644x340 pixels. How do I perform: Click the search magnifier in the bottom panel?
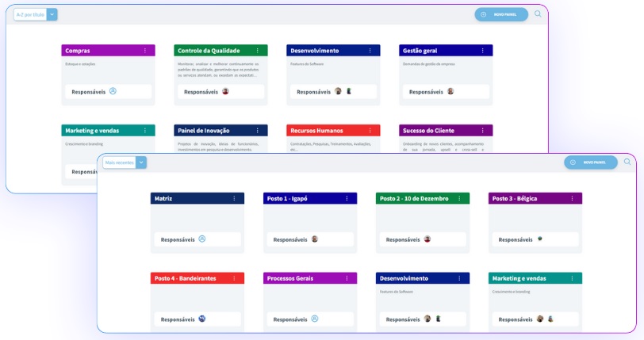point(627,162)
